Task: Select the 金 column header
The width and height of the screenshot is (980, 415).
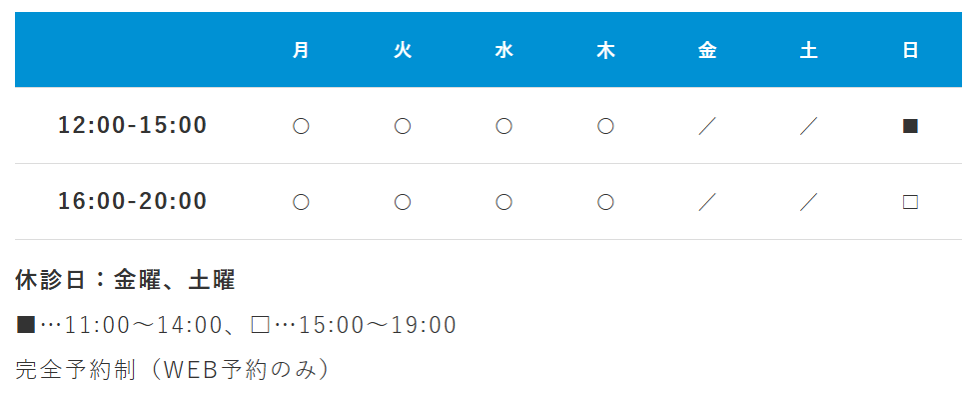Action: click(x=707, y=50)
